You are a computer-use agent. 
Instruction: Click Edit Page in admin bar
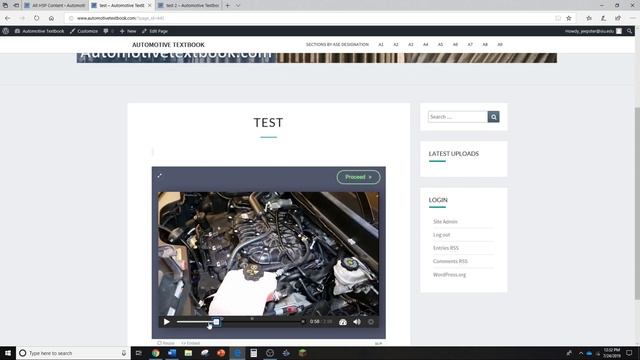(x=155, y=31)
